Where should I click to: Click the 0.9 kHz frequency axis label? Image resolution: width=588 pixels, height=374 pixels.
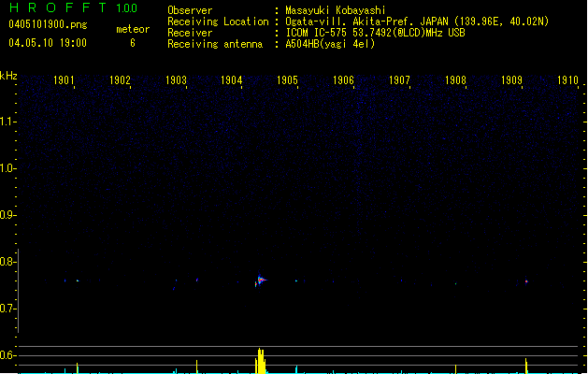[x=7, y=215]
